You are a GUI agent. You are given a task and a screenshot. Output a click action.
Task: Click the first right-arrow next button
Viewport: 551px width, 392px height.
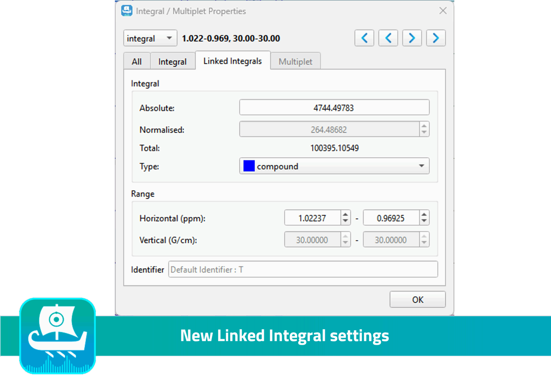(412, 38)
